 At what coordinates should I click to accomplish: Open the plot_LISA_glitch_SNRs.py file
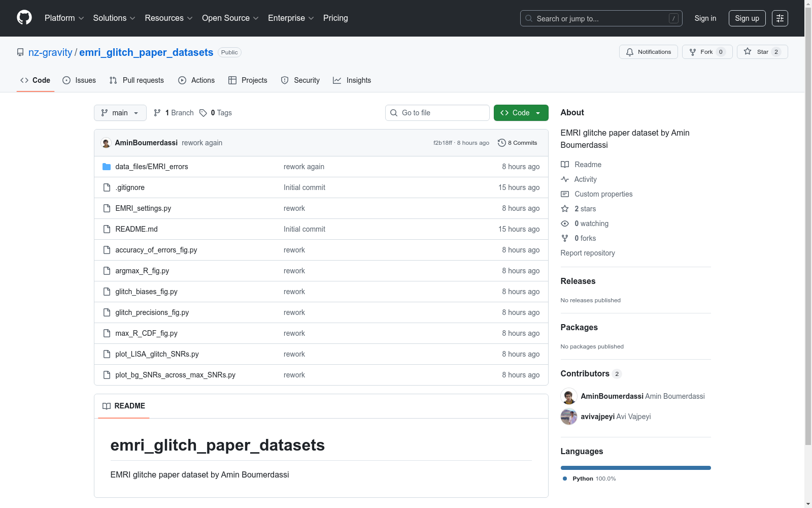coord(157,354)
